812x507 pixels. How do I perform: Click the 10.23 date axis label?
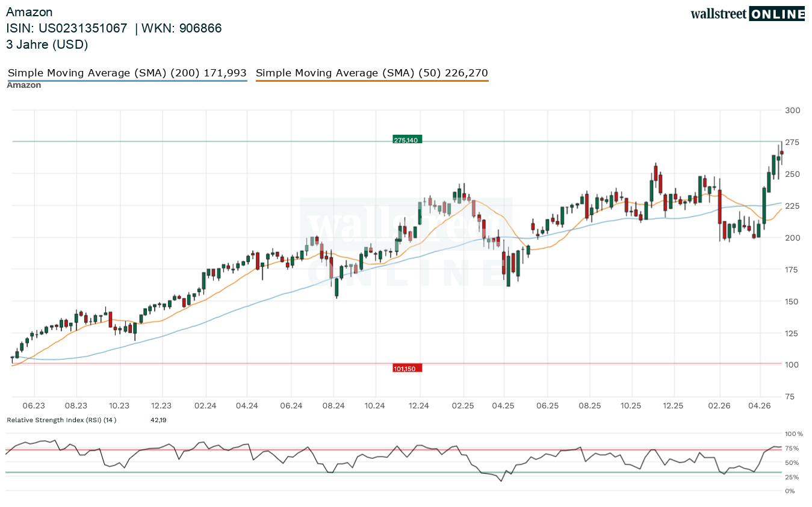point(120,407)
